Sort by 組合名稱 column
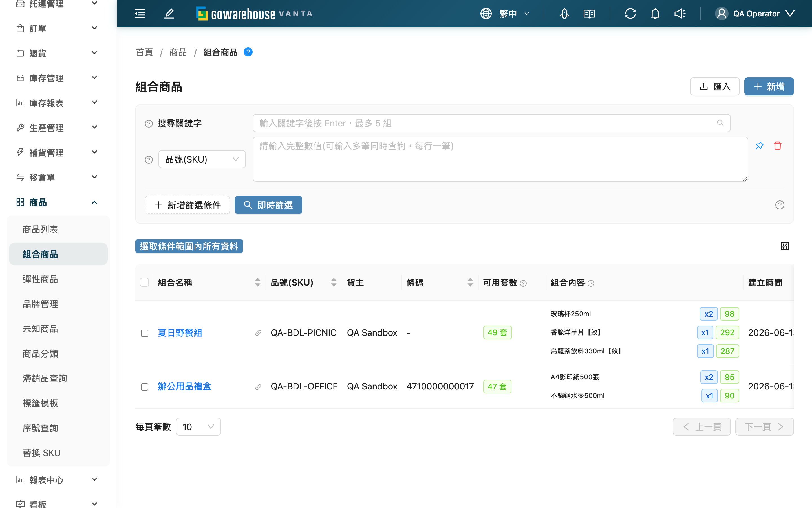The height and width of the screenshot is (508, 812). click(x=257, y=282)
